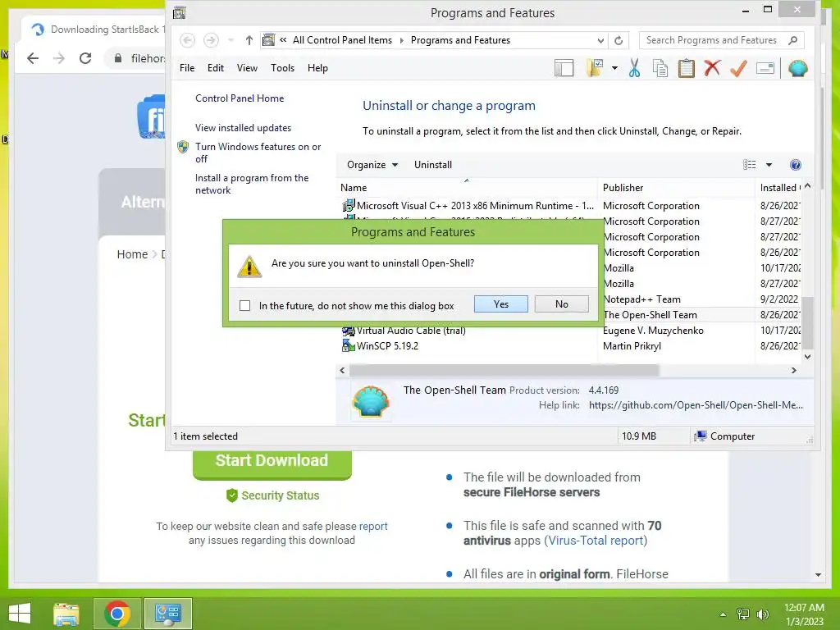This screenshot has height=630, width=840.
Task: Click 'Notepad++ Team' publisher cell
Action: click(641, 299)
